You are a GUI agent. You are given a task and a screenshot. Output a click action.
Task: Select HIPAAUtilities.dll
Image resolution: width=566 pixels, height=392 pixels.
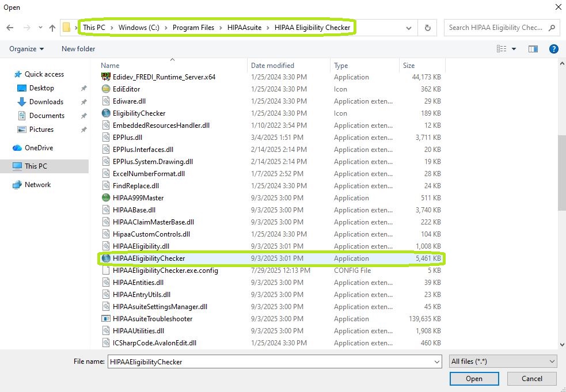tap(138, 330)
